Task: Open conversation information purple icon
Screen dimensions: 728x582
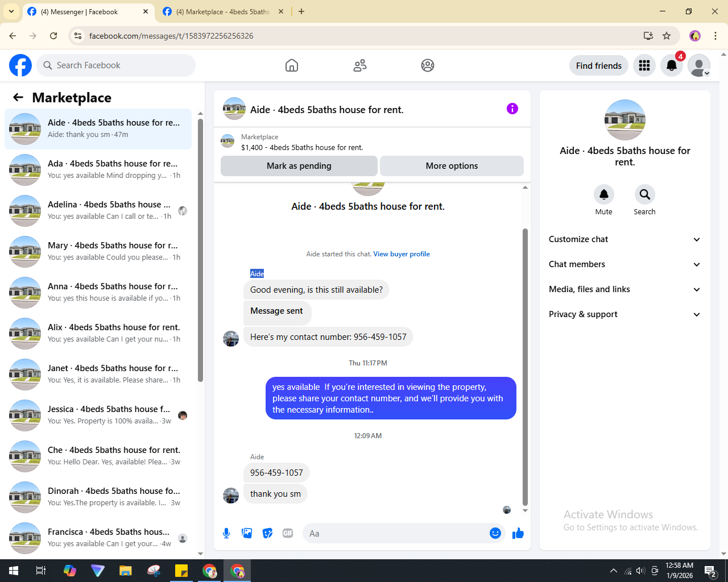Action: [x=512, y=109]
